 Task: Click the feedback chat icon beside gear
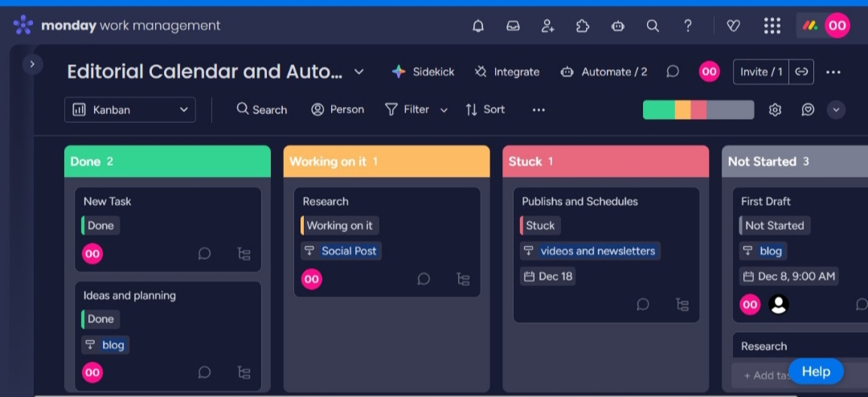[x=808, y=109]
